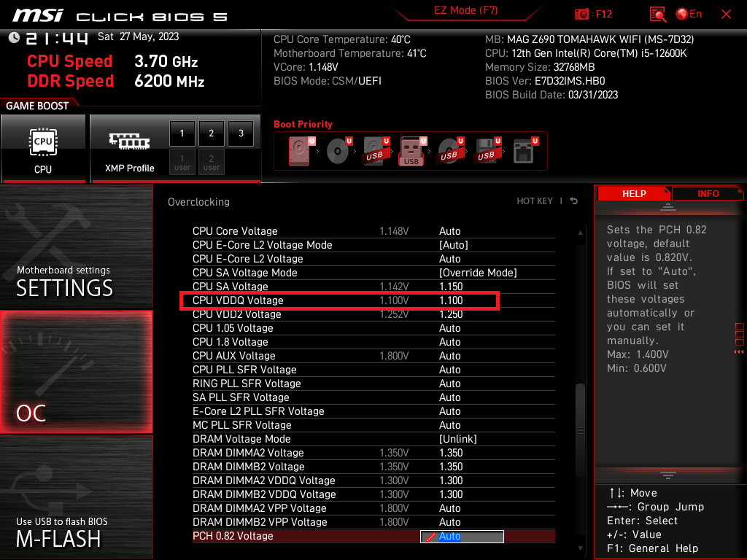Switch to the INFO tab

pos(708,194)
